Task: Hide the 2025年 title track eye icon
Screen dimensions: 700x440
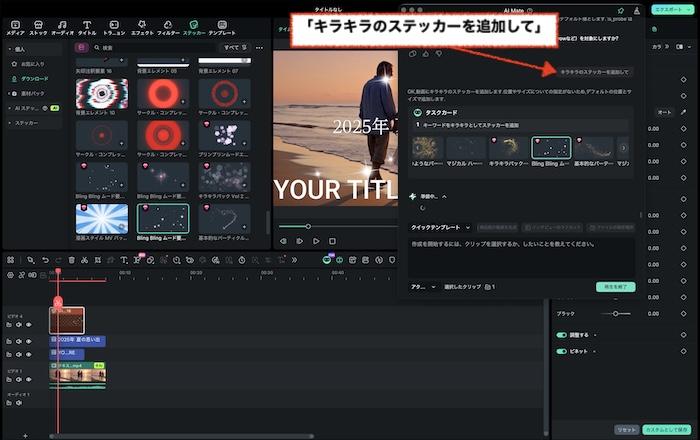Action: pyautogui.click(x=29, y=341)
